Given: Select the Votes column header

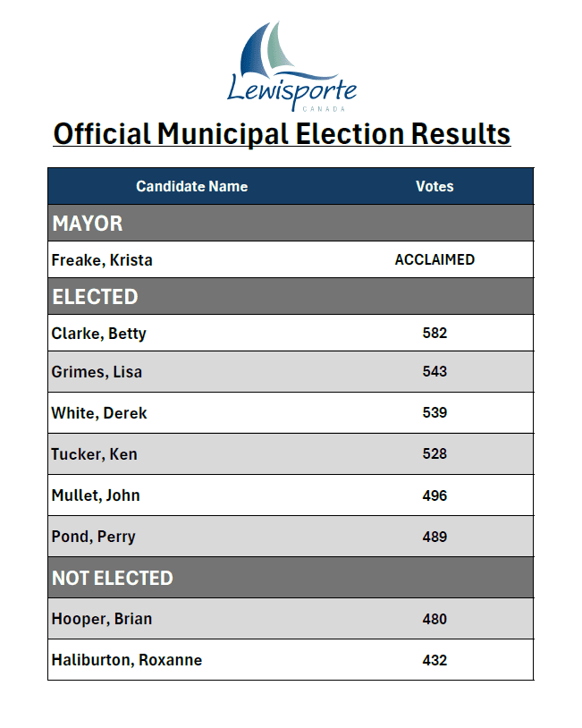Looking at the screenshot, I should point(434,187).
